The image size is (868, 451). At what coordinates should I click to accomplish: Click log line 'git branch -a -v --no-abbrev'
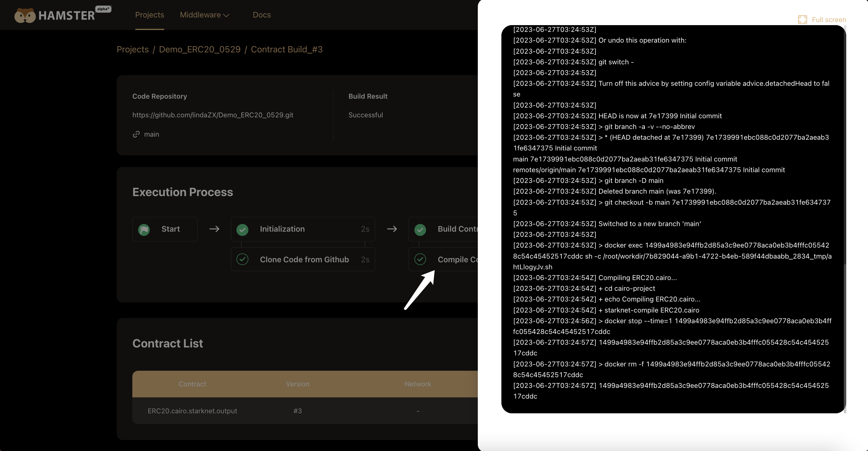[x=604, y=127]
